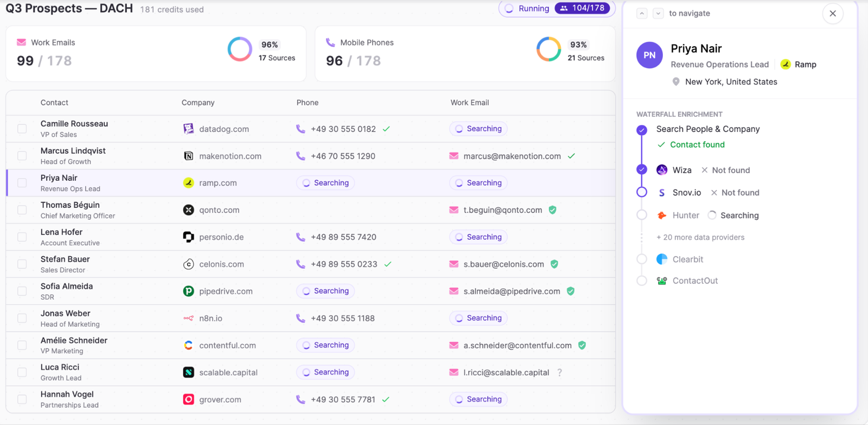Sort by the Contact column header
Viewport: 868px width, 425px height.
54,103
